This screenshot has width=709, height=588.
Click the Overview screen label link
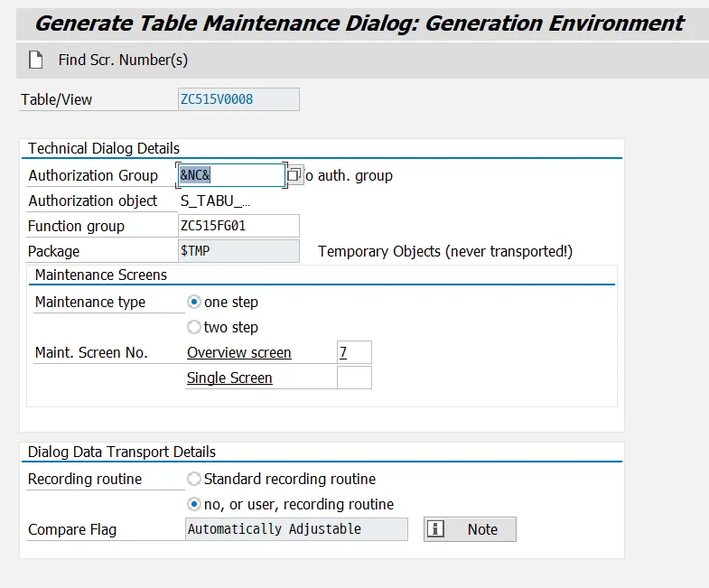click(239, 352)
